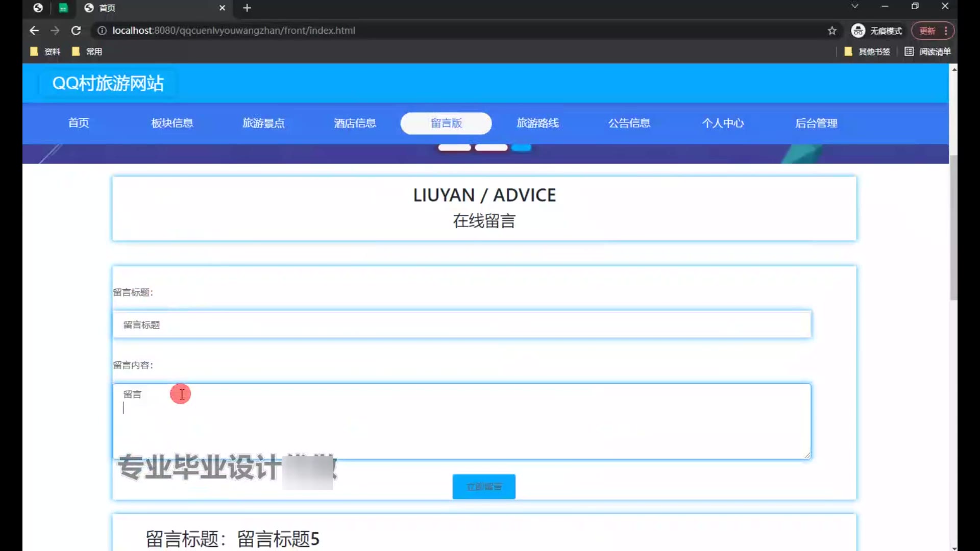Screen dimensions: 980x551
Task: Open a new tab with plus icon
Action: 247,8
